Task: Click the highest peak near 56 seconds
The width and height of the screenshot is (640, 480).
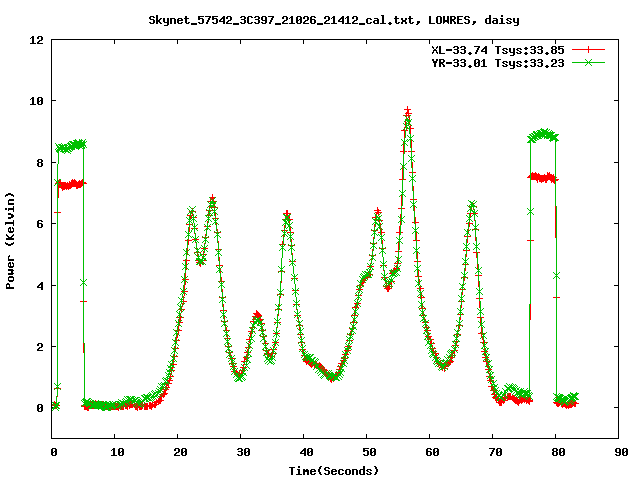Action: (407, 111)
